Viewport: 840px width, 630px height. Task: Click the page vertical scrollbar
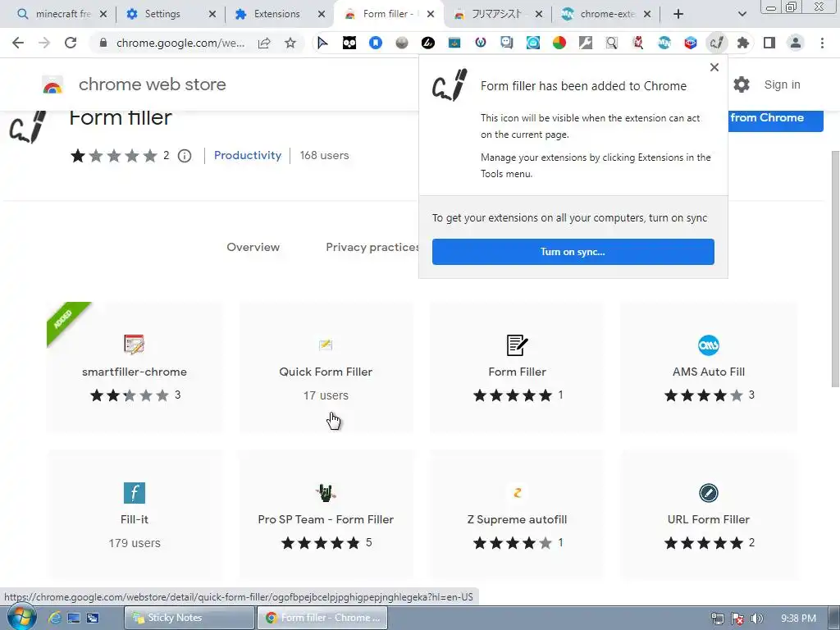pos(834,268)
